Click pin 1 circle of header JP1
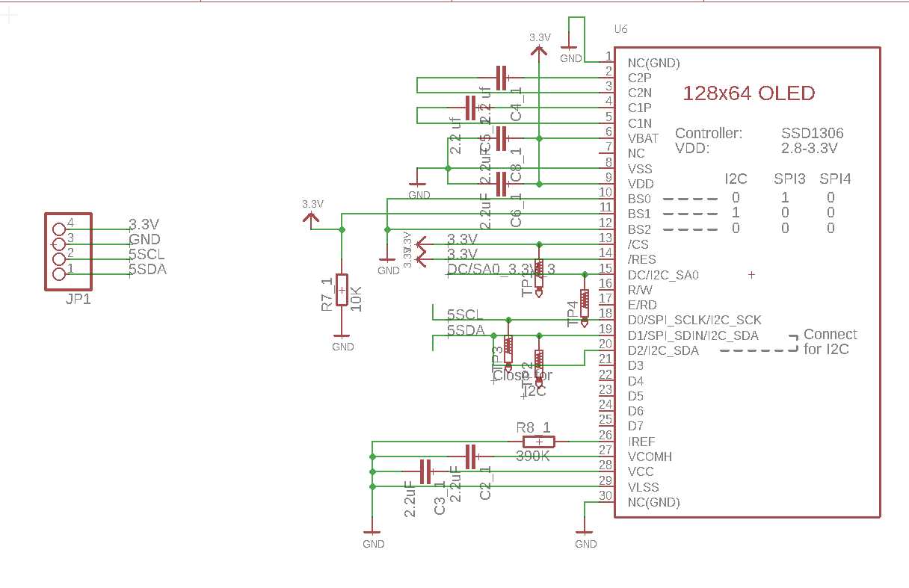 59,273
